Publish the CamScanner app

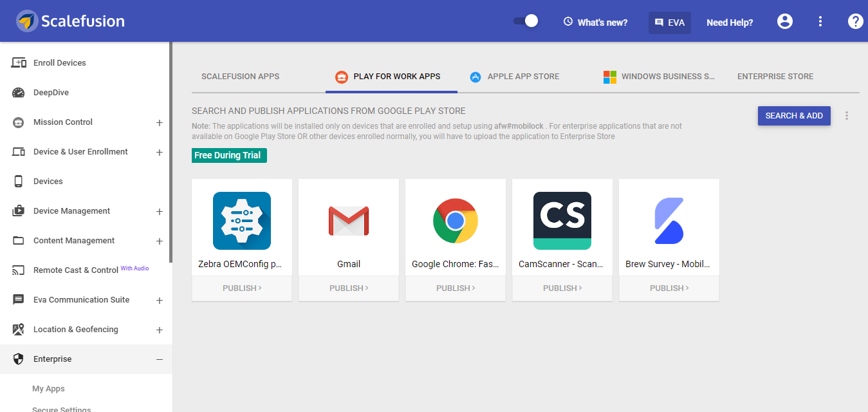coord(562,288)
